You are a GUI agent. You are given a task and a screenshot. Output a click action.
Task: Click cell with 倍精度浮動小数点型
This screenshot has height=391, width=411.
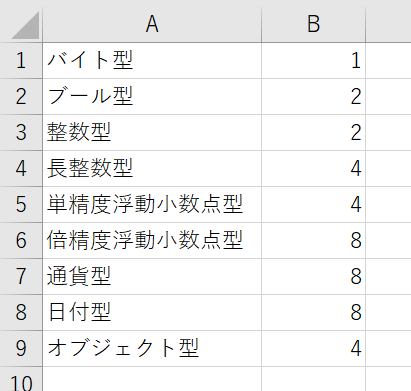(x=152, y=240)
